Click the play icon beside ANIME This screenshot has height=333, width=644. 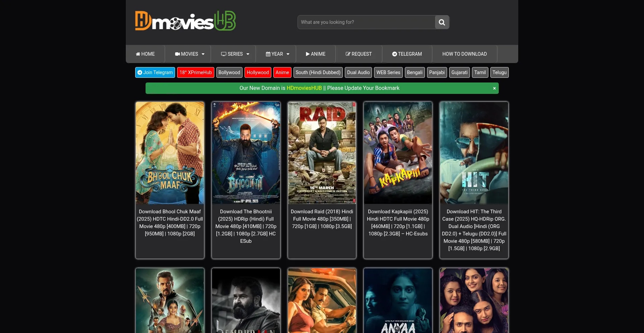(x=308, y=54)
